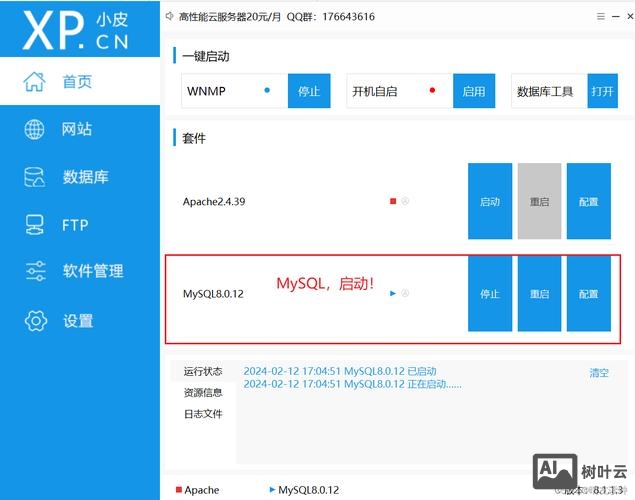Open 配置 for MySQL8.0.12
This screenshot has width=635, height=500.
coord(588,294)
